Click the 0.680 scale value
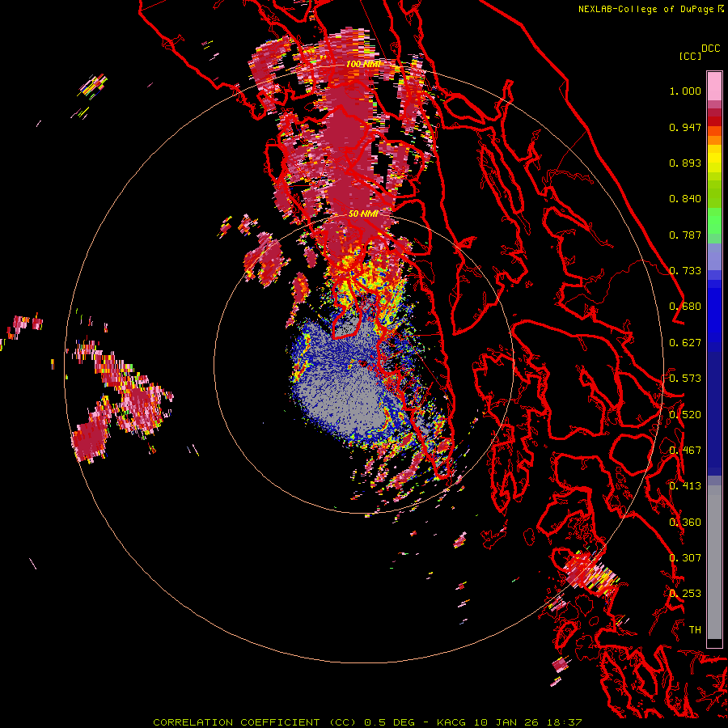The height and width of the screenshot is (728, 728). 685,307
